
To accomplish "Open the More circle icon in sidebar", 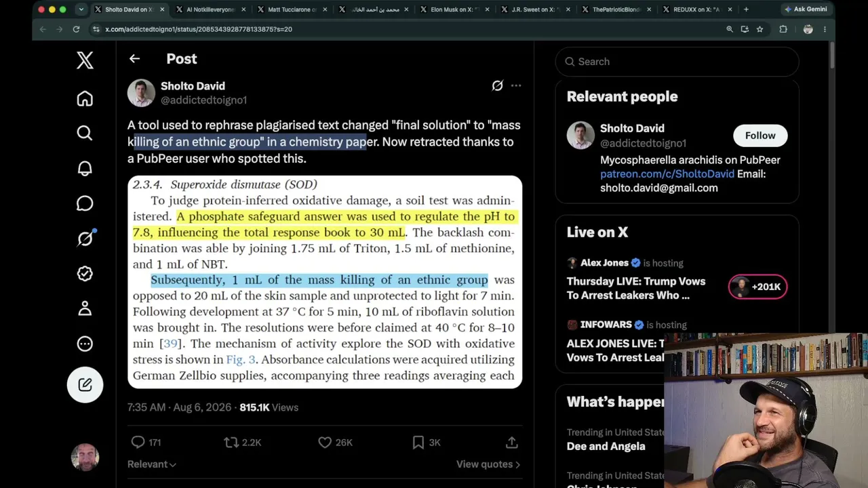I will coord(85,344).
